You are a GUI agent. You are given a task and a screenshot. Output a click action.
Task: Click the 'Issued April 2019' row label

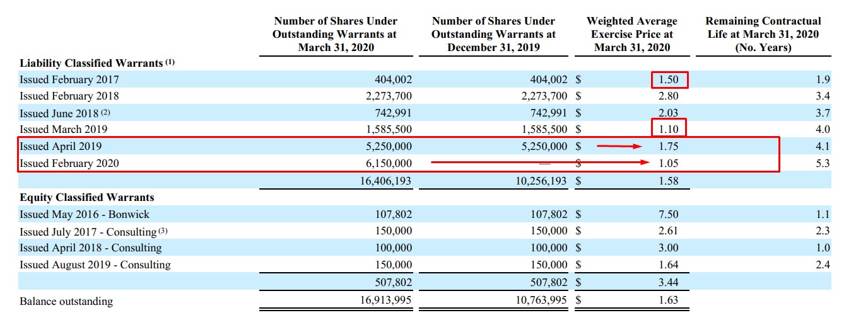click(61, 146)
